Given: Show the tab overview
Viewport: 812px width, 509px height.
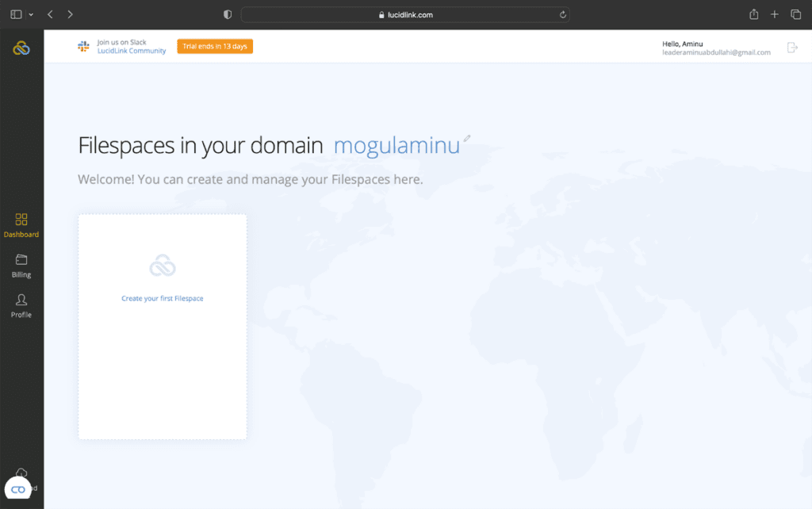Looking at the screenshot, I should coord(795,14).
